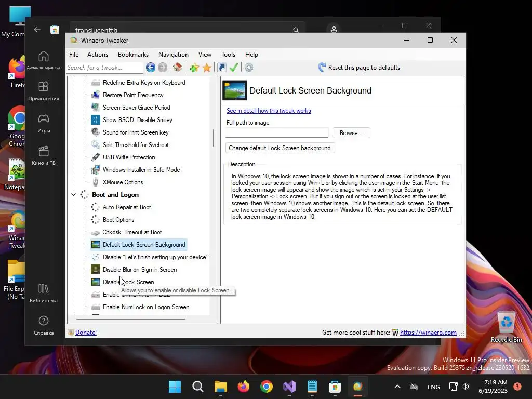The width and height of the screenshot is (532, 399).
Task: Open Библиотека (Library) in Store sidebar
Action: point(44,293)
